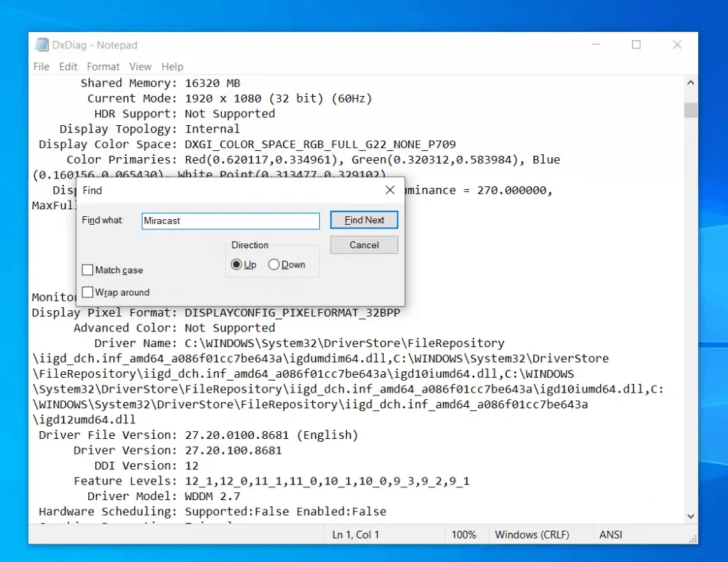This screenshot has height=562, width=728.
Task: Click the ANSI encoding status entry
Action: click(611, 534)
